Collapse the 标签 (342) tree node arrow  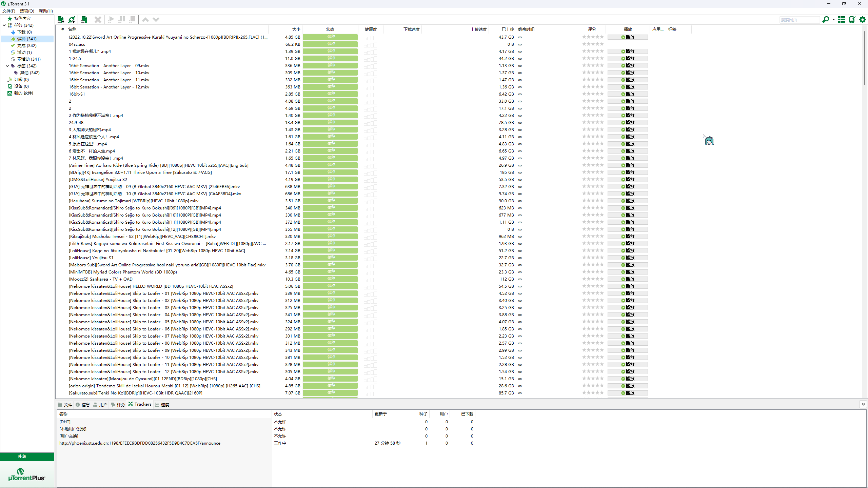point(7,66)
